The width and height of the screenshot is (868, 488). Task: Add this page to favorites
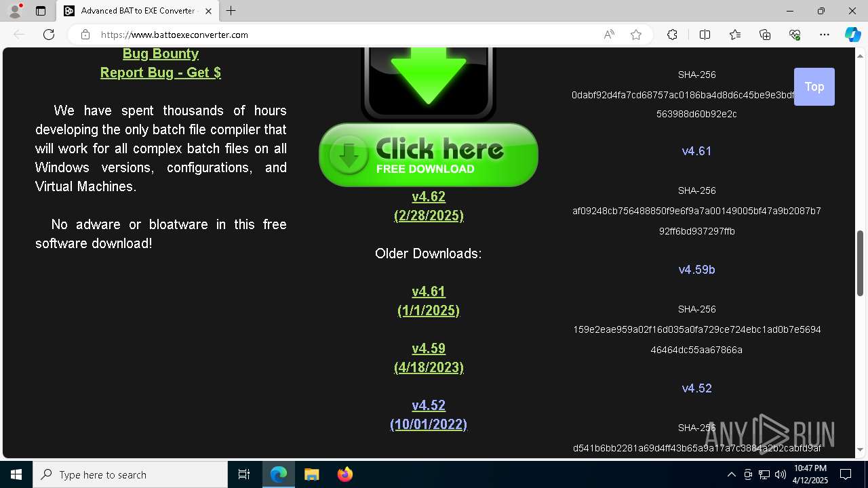pyautogui.click(x=636, y=35)
